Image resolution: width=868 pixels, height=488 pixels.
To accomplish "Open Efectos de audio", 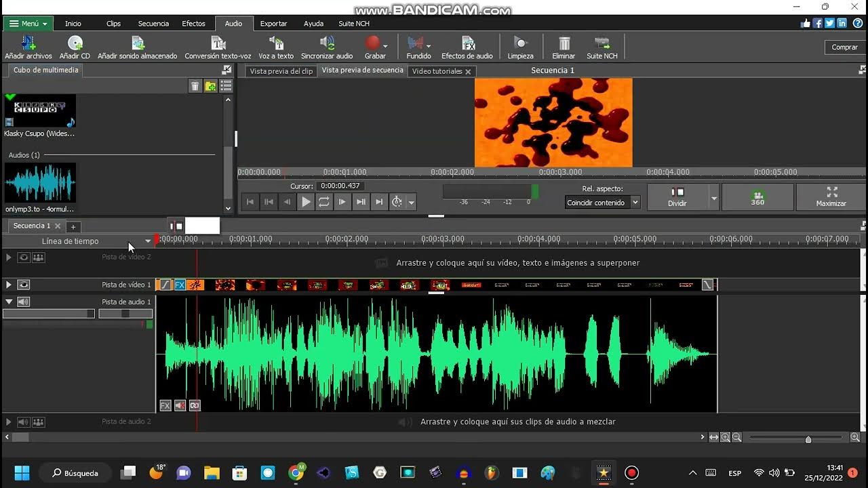I will click(467, 47).
